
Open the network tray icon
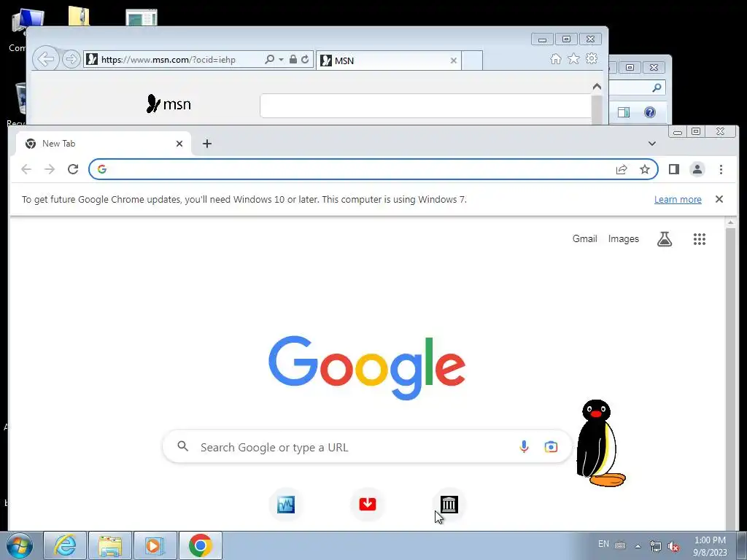pos(656,546)
